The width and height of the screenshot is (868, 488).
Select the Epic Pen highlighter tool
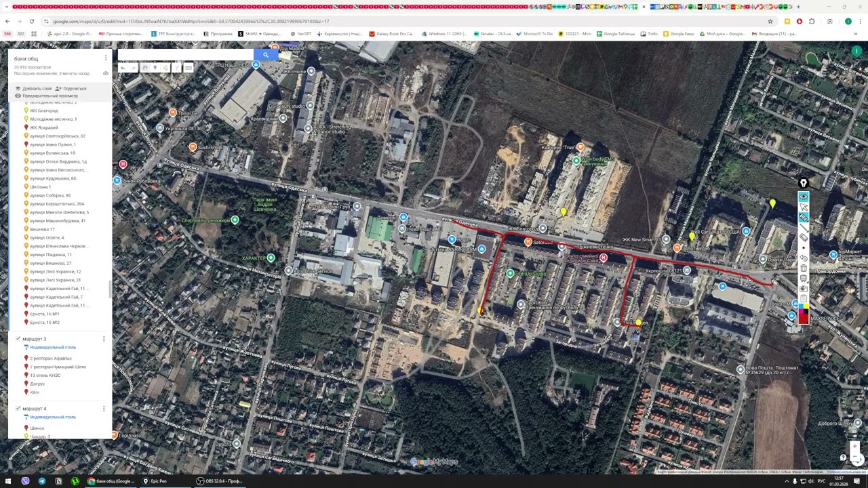(x=804, y=217)
